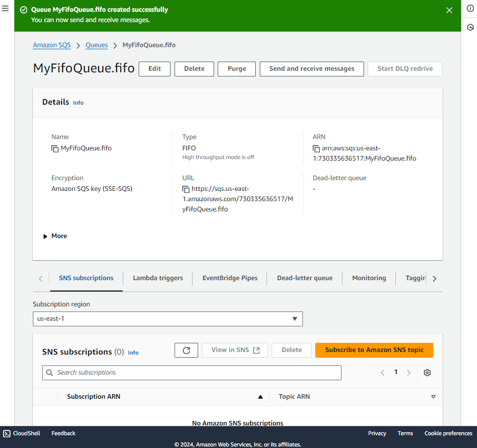Dismiss the queue created success banner
The height and width of the screenshot is (448, 477).
point(449,10)
